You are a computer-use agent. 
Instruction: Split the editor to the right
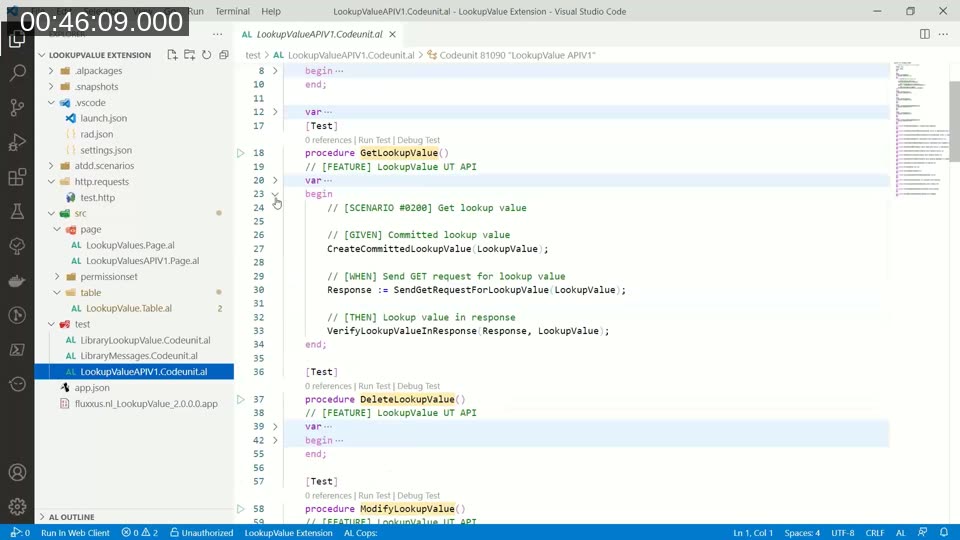coord(924,34)
